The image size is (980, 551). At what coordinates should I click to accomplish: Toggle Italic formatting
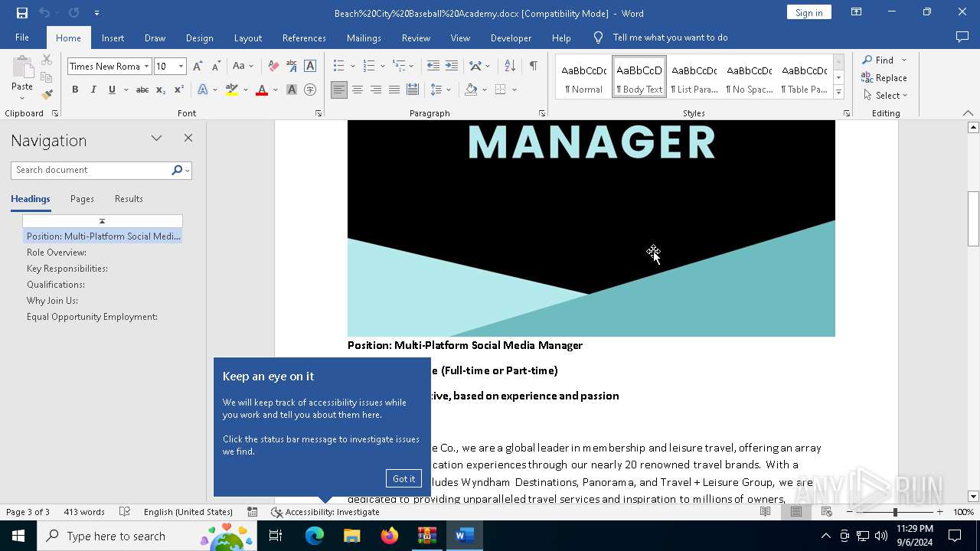click(x=93, y=90)
